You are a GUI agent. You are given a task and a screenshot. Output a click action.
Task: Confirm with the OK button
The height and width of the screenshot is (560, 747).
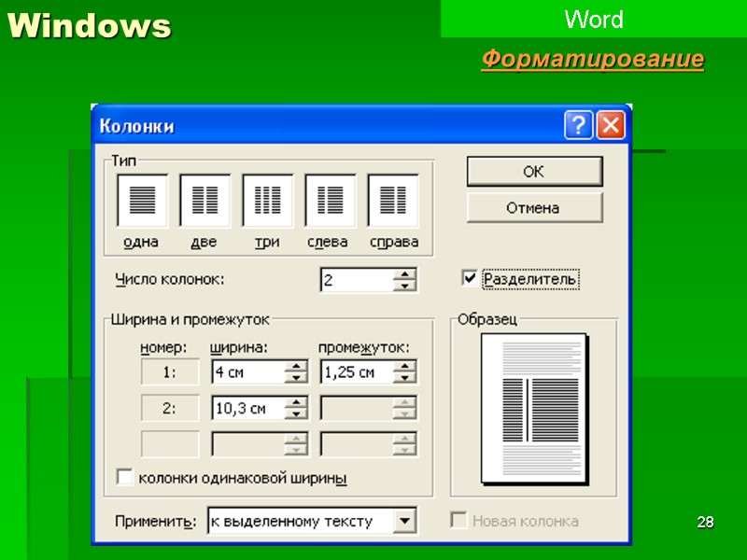pos(534,172)
